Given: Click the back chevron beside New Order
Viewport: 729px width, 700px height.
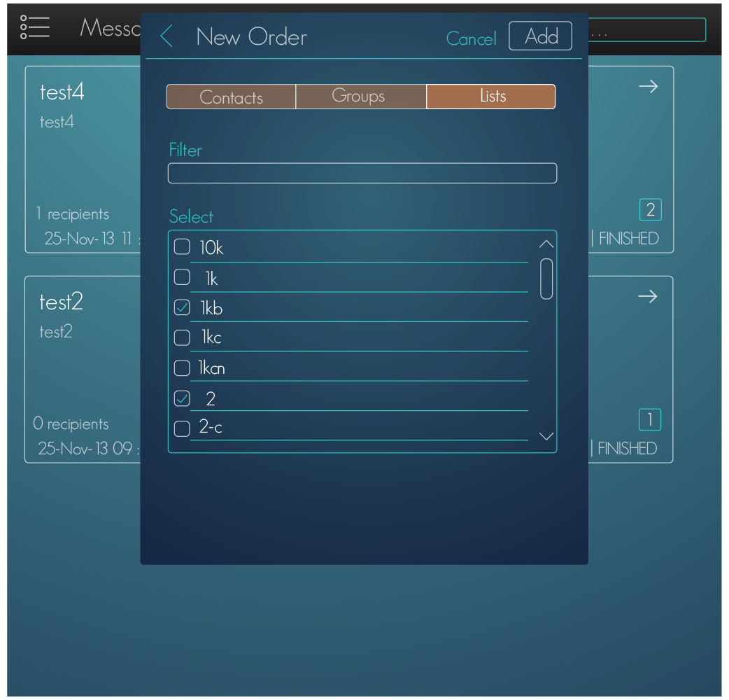Looking at the screenshot, I should click(167, 36).
